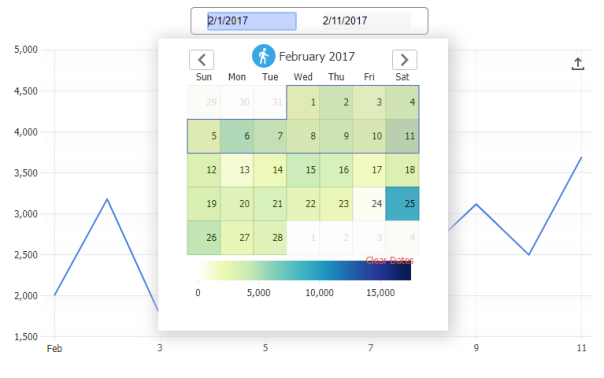Focus the end date field 2/11/2017
The width and height of the screenshot is (604, 378).
(x=366, y=21)
